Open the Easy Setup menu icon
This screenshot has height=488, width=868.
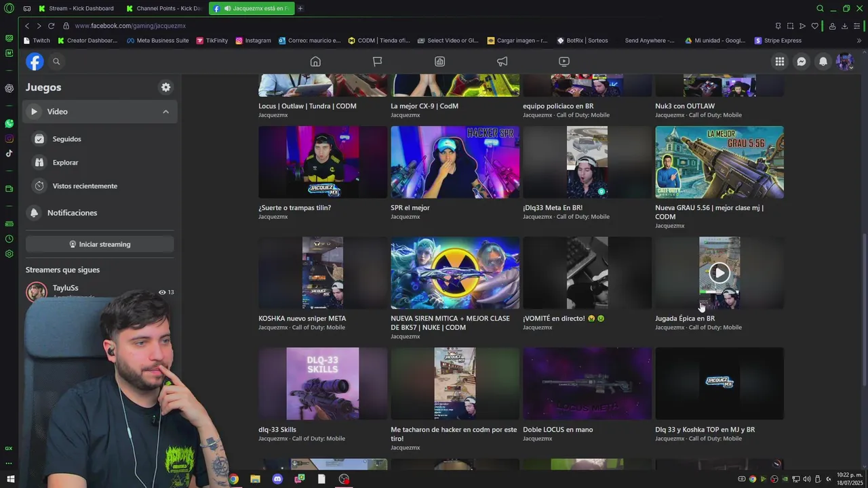858,26
